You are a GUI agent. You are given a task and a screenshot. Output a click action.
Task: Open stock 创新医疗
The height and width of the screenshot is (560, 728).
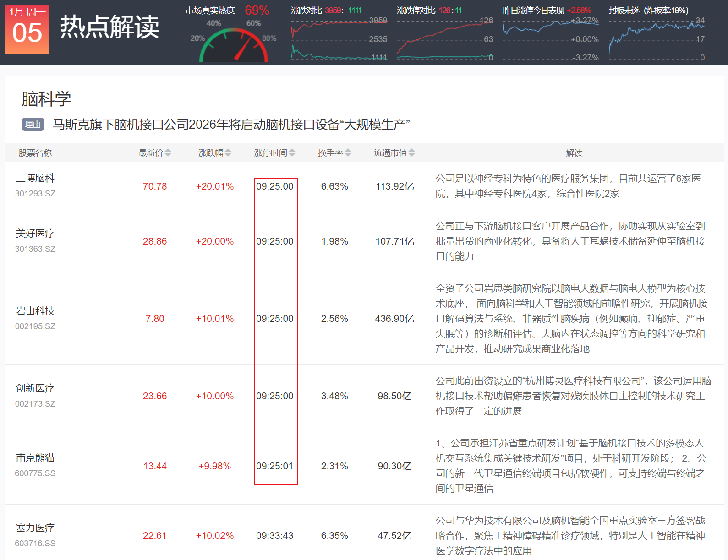(x=35, y=388)
